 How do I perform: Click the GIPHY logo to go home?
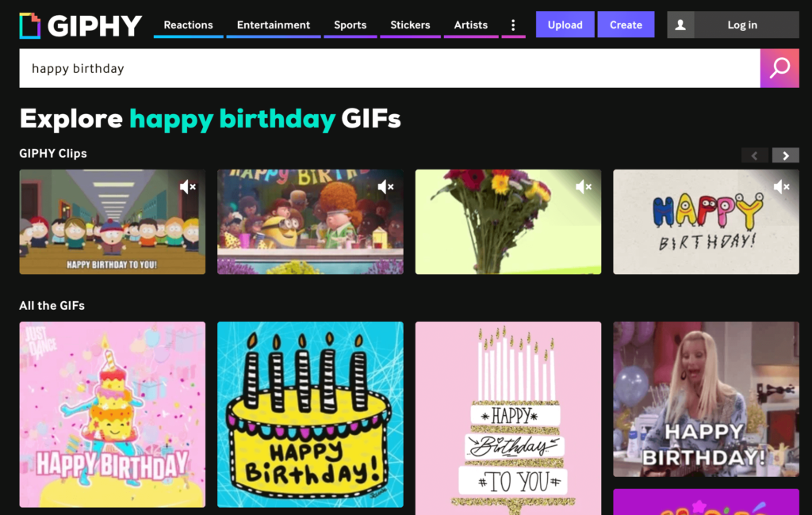(x=81, y=25)
